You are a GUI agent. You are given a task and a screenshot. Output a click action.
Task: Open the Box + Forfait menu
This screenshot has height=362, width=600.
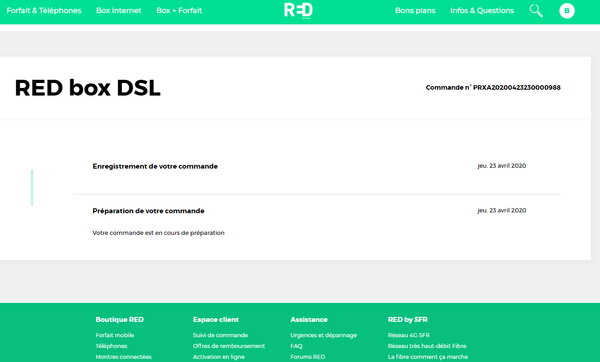(x=179, y=11)
